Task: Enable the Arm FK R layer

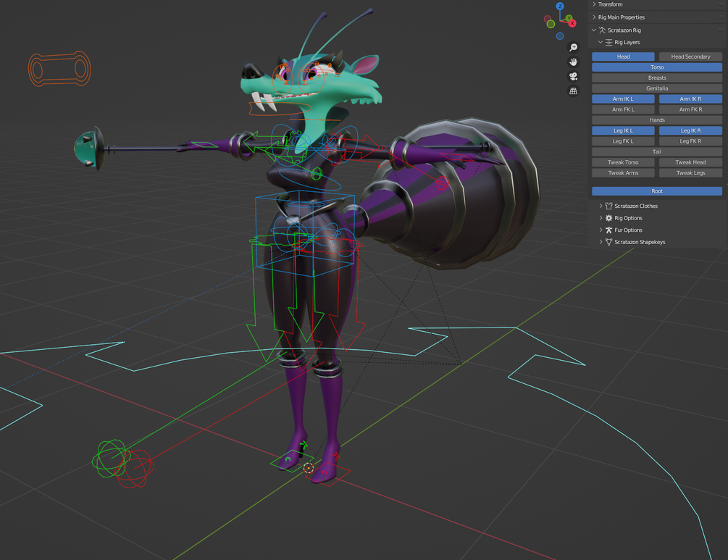Action: point(690,109)
